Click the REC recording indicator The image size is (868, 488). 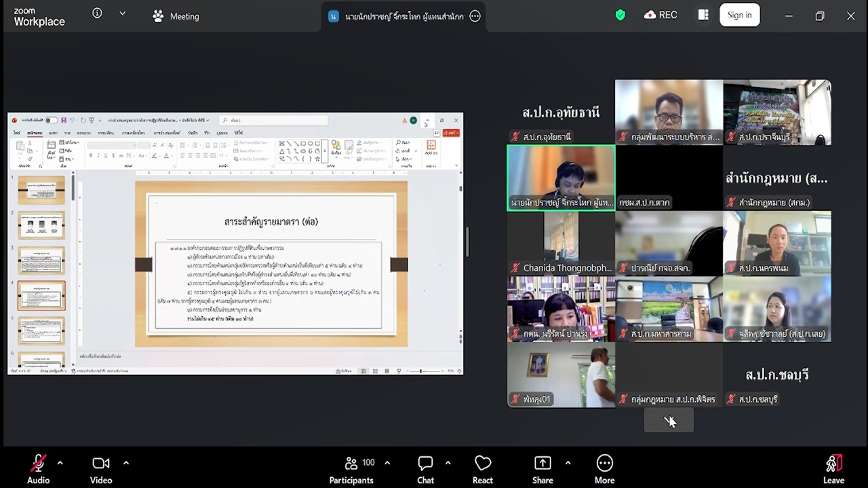click(660, 15)
